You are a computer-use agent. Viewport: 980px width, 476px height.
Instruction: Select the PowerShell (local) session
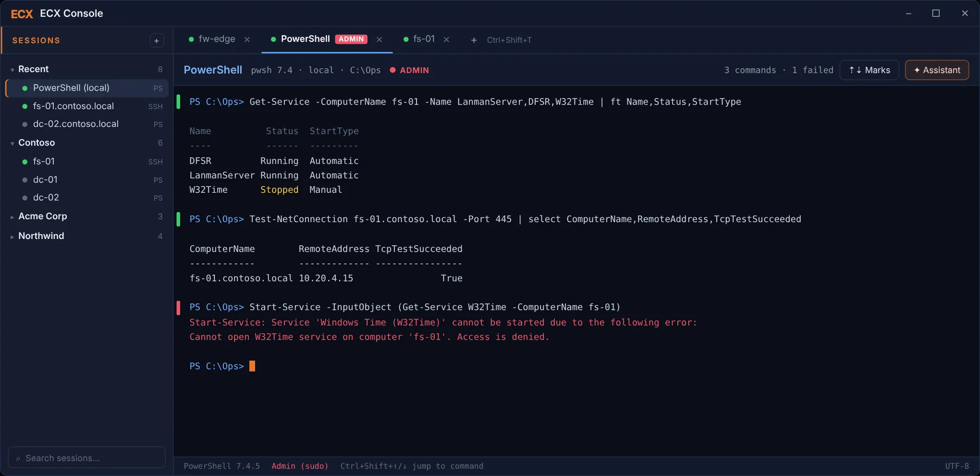click(x=87, y=88)
